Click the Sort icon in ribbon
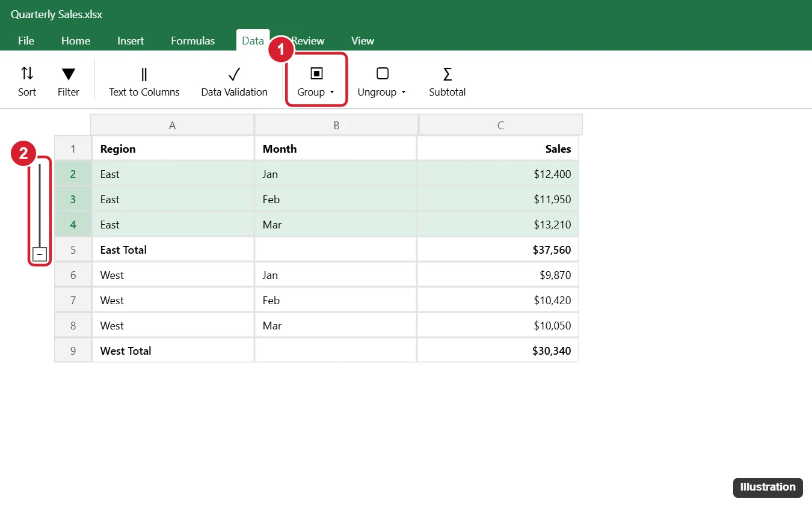812x505 pixels. click(x=27, y=74)
